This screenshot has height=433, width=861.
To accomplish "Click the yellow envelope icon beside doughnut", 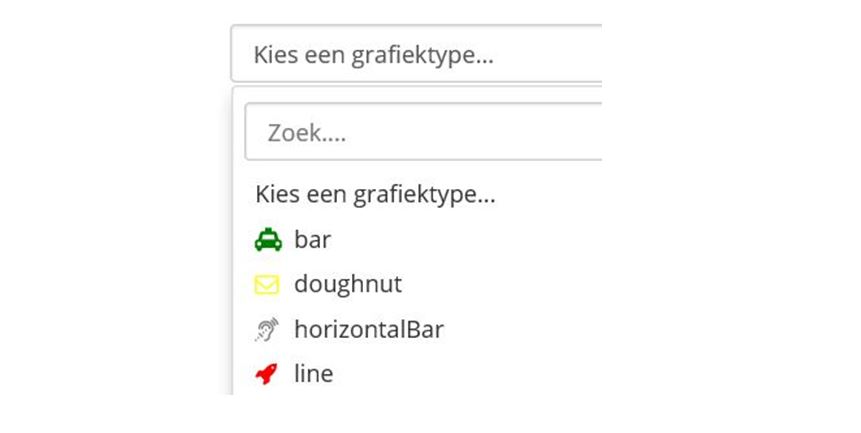I will 267,285.
